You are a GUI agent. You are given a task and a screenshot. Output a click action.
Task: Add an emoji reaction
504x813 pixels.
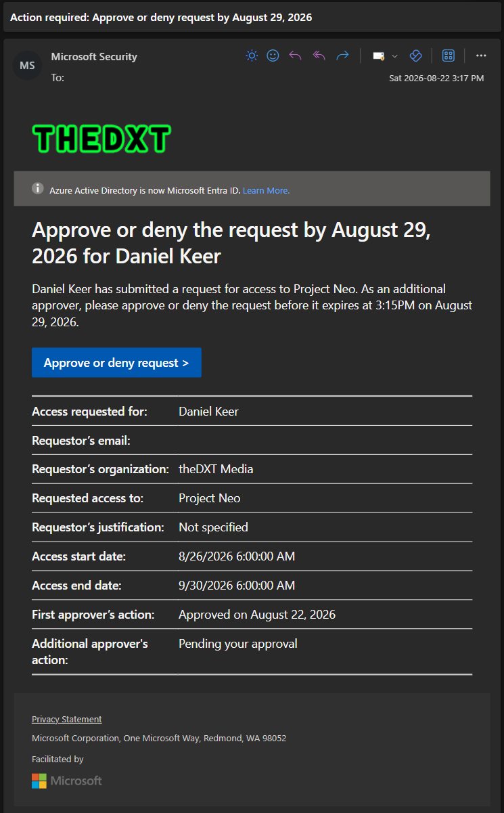tap(273, 56)
